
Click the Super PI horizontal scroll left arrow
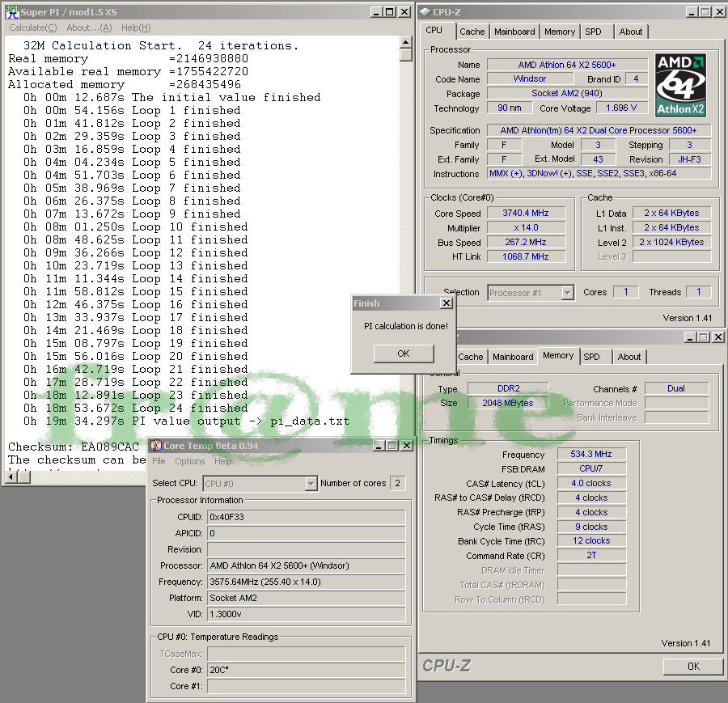point(11,476)
